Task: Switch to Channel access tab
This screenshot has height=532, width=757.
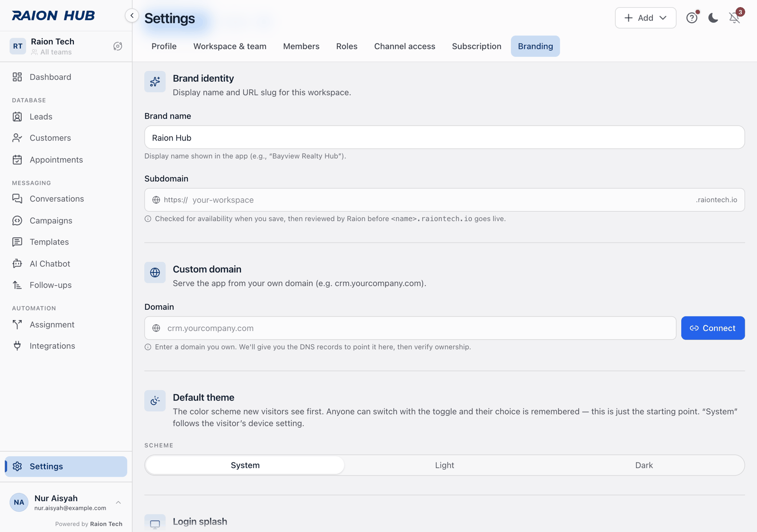Action: tap(405, 46)
